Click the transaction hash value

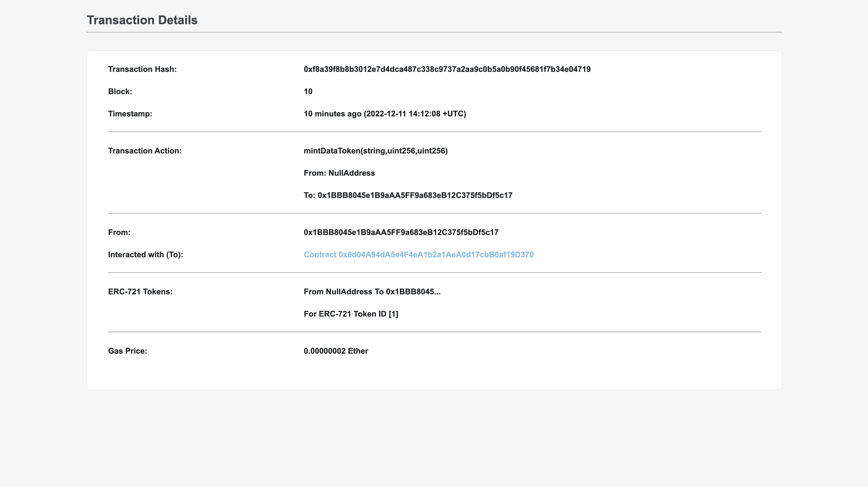(447, 69)
